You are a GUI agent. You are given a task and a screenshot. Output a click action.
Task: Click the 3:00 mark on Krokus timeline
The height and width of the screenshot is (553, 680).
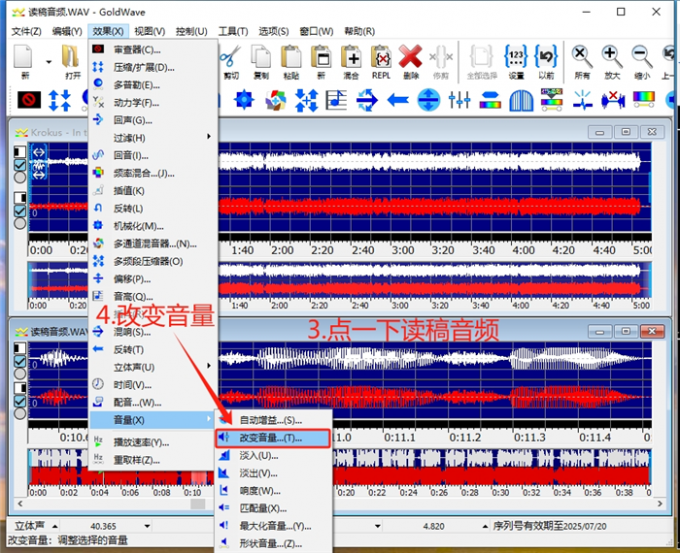(x=403, y=250)
